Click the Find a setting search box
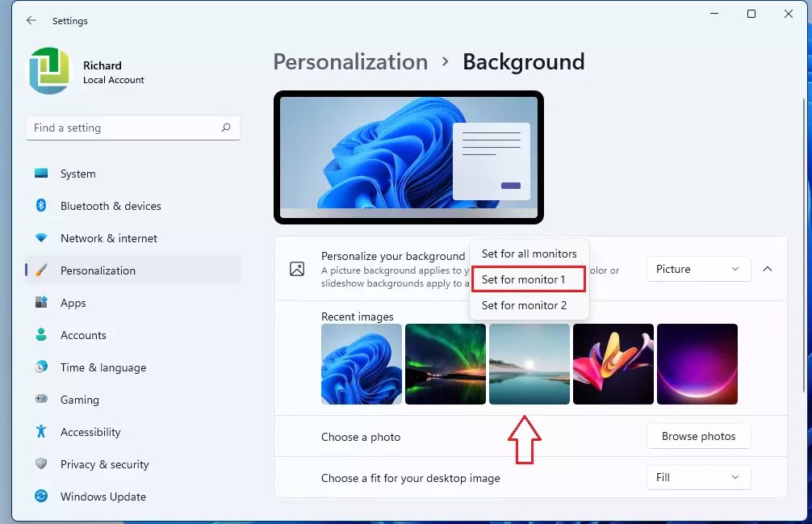This screenshot has width=812, height=524. (x=133, y=128)
